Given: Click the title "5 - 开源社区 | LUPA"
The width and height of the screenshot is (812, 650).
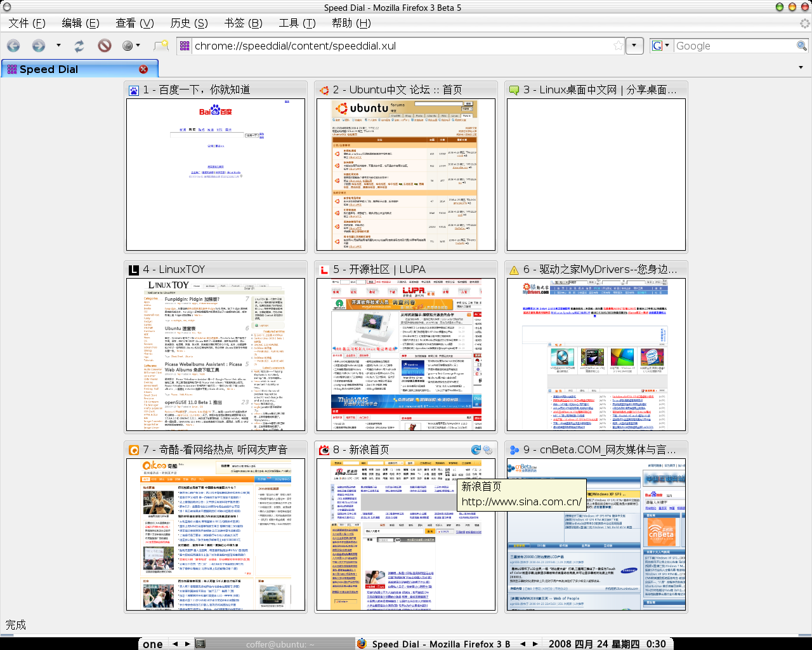Looking at the screenshot, I should (x=379, y=269).
